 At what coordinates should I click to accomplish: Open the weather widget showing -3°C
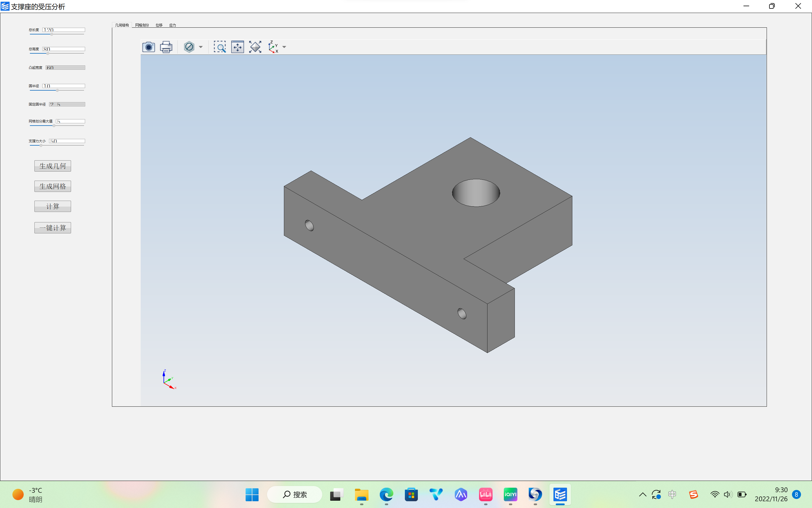[28, 494]
